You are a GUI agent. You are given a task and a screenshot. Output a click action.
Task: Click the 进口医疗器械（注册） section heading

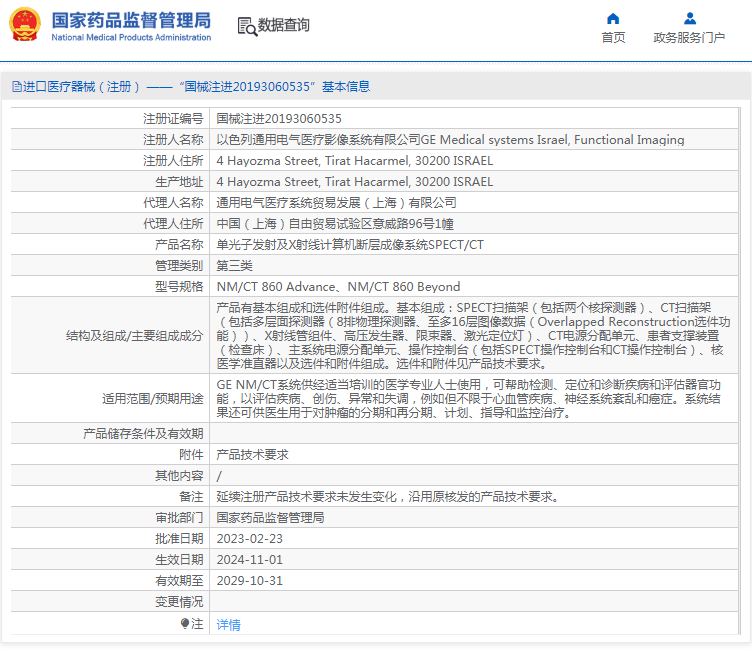click(77, 87)
